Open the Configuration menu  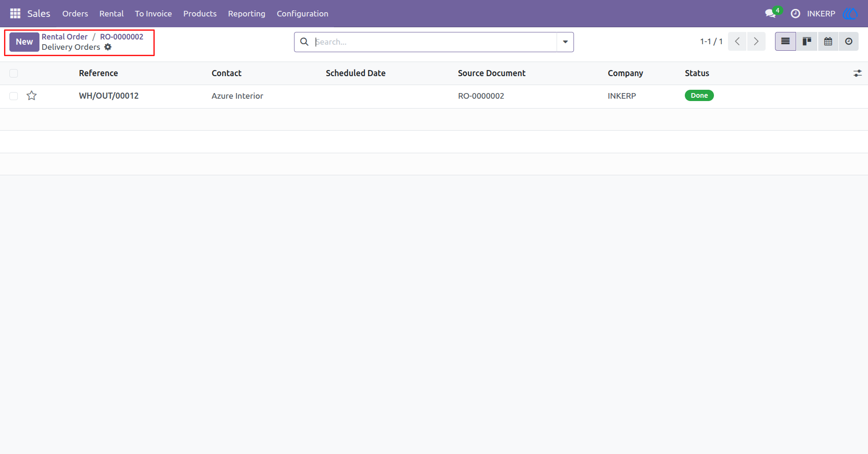[302, 14]
